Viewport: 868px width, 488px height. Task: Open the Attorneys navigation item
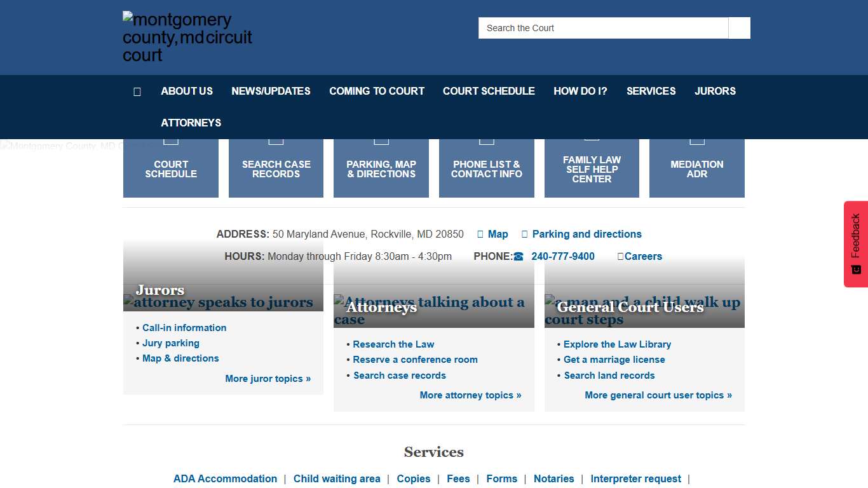191,123
